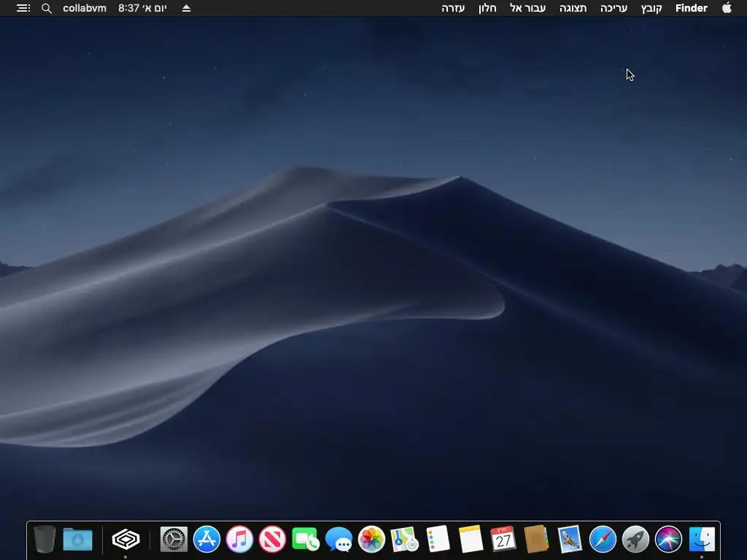Open the Mail stamp icon in Dock

pyautogui.click(x=570, y=539)
